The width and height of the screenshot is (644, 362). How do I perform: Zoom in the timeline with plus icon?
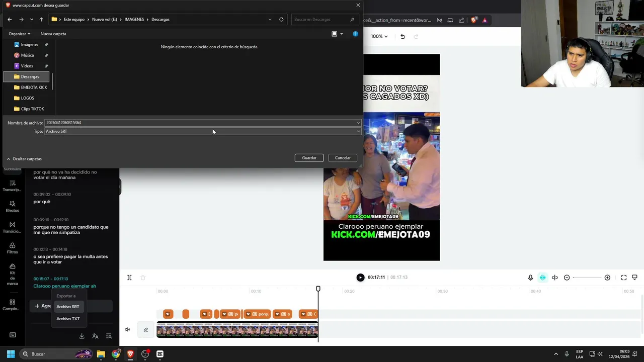click(607, 278)
